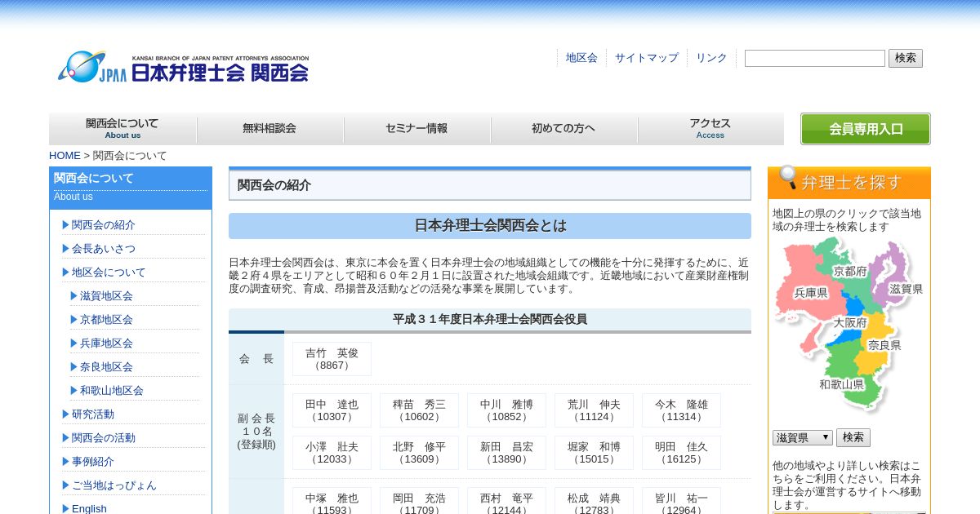Click the 松成 靖典 (12783) cell

pos(594,501)
